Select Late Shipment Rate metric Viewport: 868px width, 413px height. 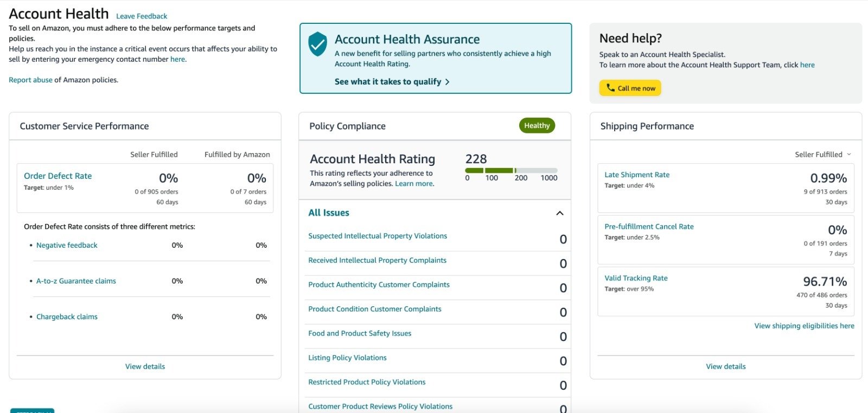coord(637,175)
